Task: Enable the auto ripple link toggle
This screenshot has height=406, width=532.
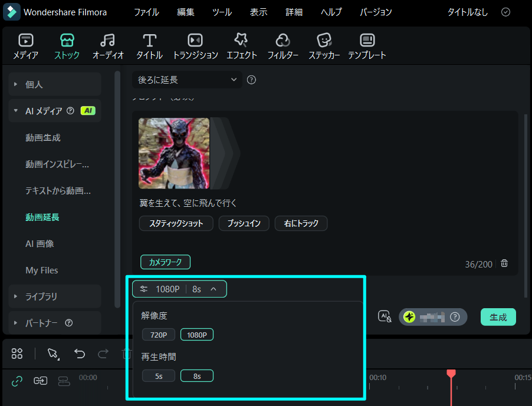Action: pyautogui.click(x=16, y=381)
